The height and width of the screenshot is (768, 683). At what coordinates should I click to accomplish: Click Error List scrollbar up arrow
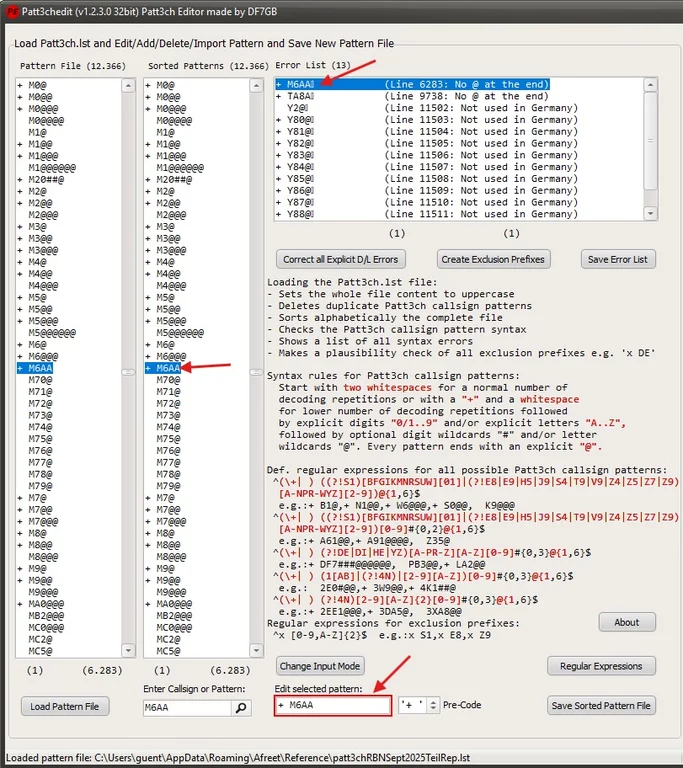pos(650,85)
